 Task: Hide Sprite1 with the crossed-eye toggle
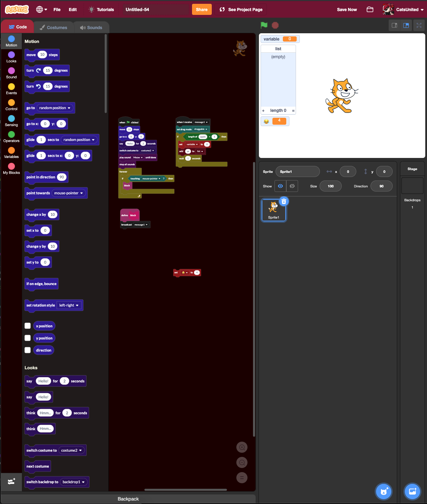[x=292, y=186]
